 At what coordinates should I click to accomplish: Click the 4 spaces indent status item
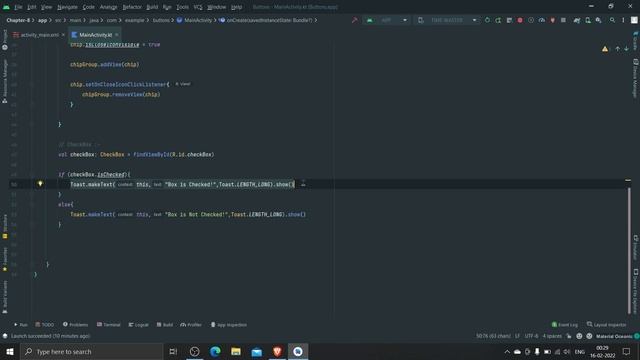point(552,336)
